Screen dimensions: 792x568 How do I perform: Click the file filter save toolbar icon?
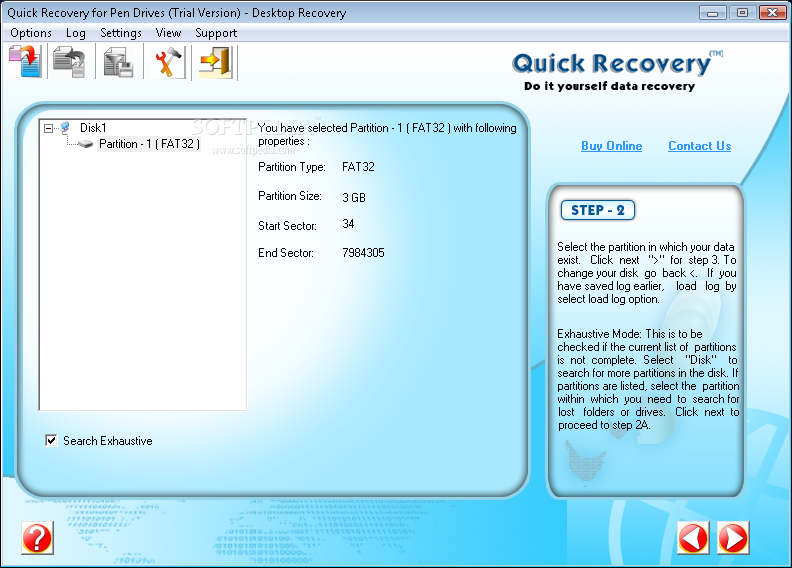(x=118, y=62)
